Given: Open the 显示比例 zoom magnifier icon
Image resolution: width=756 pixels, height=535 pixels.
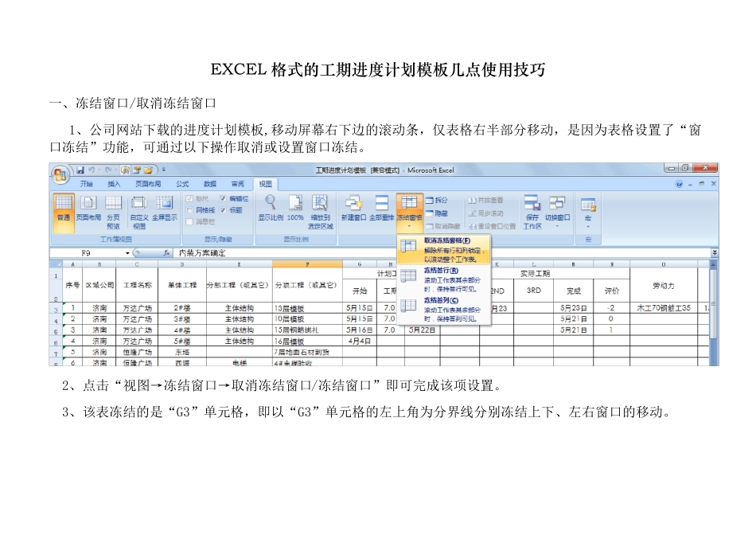Looking at the screenshot, I should pyautogui.click(x=271, y=208).
